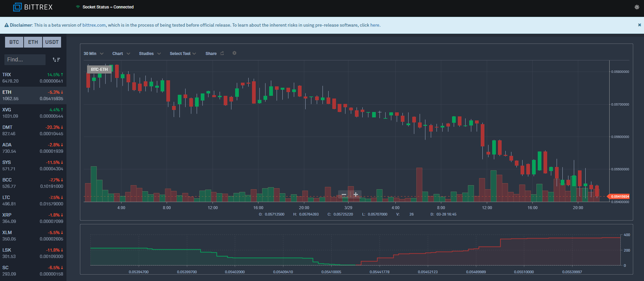The width and height of the screenshot is (644, 281).
Task: Click depth chart price 0.05539997
Action: click(x=572, y=272)
